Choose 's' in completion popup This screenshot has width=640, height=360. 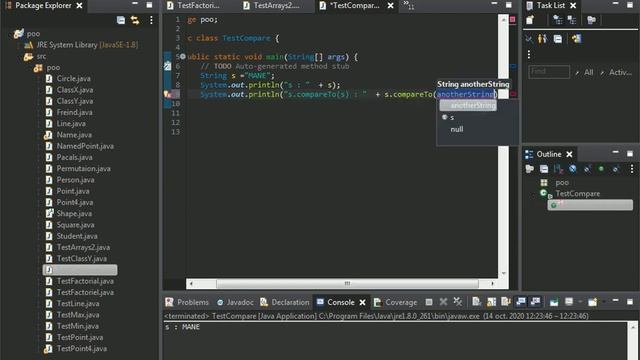pyautogui.click(x=452, y=118)
